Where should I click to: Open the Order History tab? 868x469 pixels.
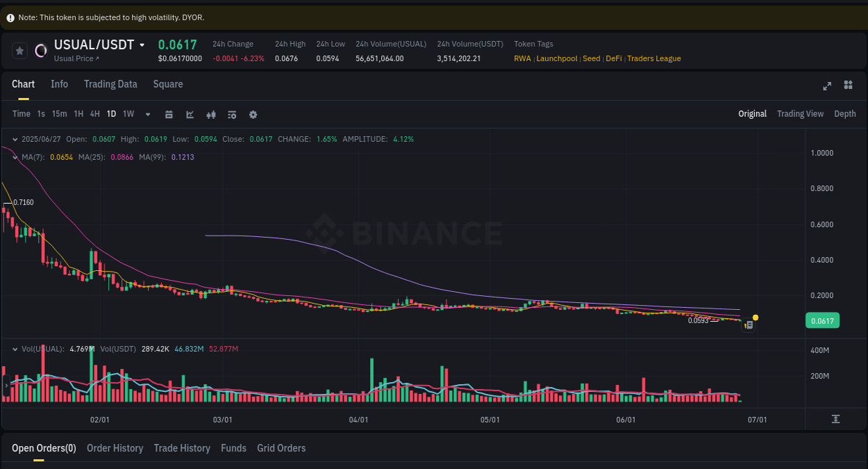[x=115, y=448]
